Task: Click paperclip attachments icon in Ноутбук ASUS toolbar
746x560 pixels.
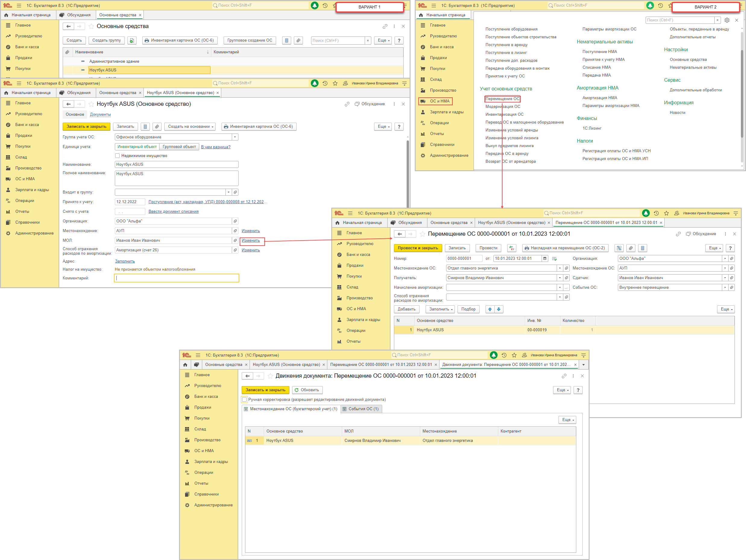Action: click(x=157, y=127)
